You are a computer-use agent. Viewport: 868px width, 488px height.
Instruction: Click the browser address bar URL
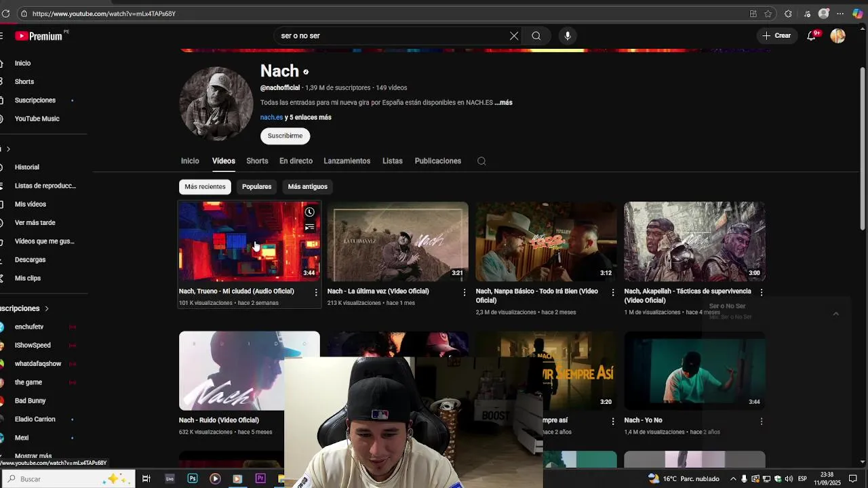(104, 14)
